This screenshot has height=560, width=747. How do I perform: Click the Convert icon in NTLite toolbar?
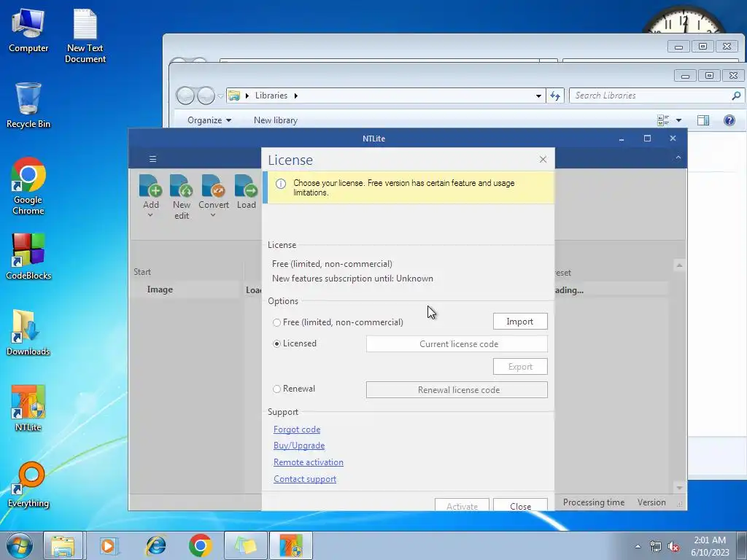coord(214,186)
